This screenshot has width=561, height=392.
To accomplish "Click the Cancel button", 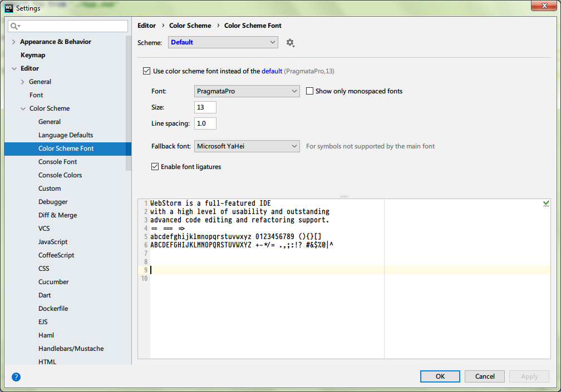I will pos(485,376).
